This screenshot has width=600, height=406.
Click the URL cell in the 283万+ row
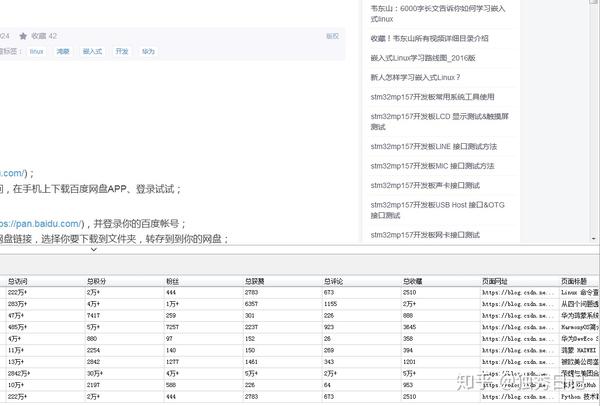coord(520,304)
